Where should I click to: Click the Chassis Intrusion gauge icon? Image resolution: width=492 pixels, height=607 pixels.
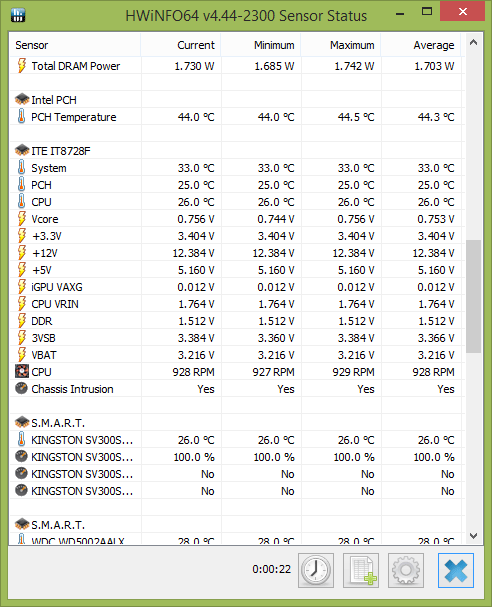click(21, 388)
